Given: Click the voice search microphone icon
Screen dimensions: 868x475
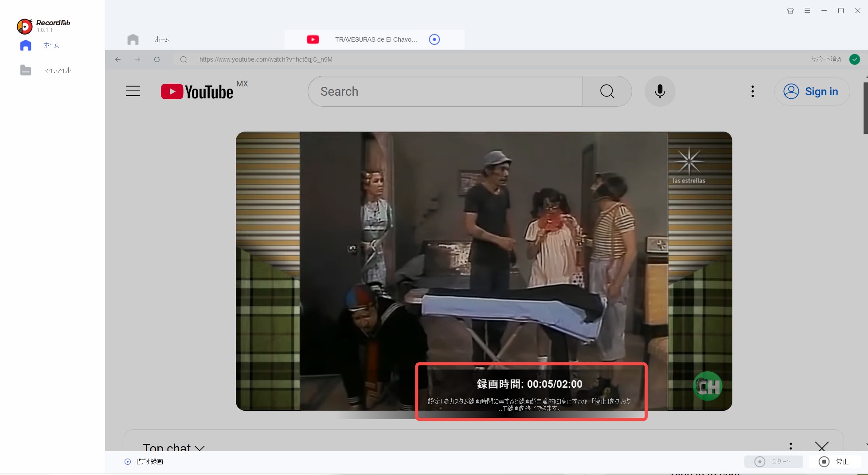Looking at the screenshot, I should click(660, 91).
